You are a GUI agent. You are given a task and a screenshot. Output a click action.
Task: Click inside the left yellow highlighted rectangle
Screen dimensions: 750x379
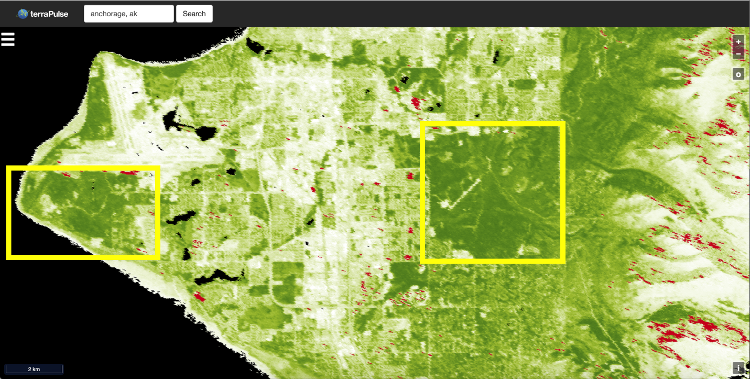click(83, 213)
